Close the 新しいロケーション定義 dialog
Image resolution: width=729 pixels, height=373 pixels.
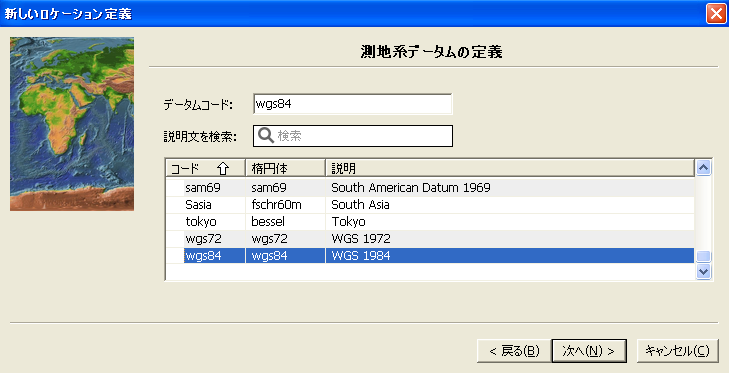click(716, 13)
